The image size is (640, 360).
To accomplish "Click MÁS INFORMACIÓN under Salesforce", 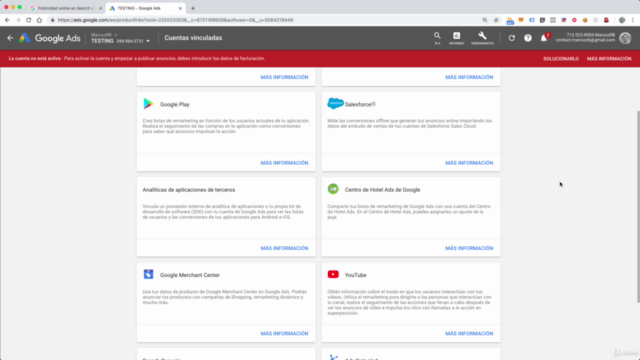I will [x=469, y=163].
